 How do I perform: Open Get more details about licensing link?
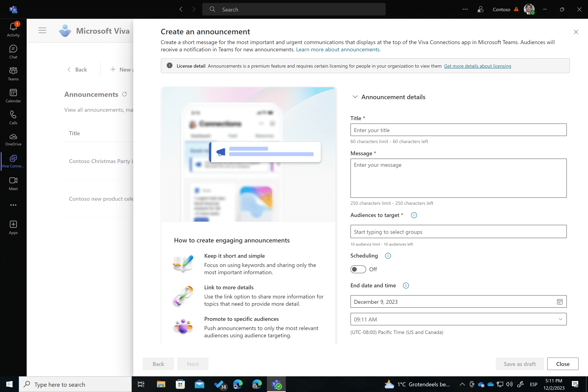click(x=477, y=66)
